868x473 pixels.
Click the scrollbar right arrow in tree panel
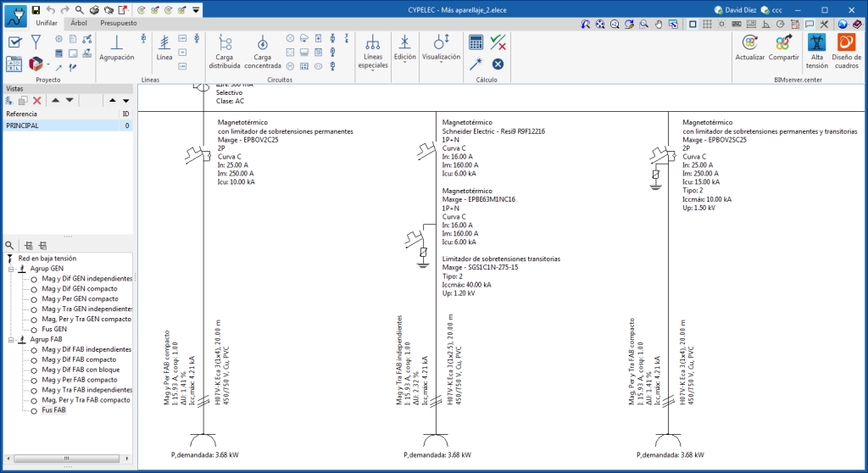click(127, 459)
